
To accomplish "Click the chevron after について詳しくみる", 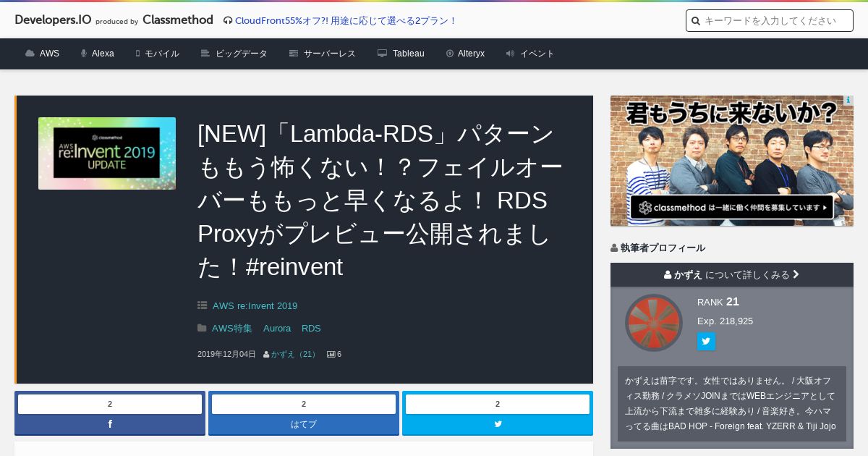I will pyautogui.click(x=796, y=274).
